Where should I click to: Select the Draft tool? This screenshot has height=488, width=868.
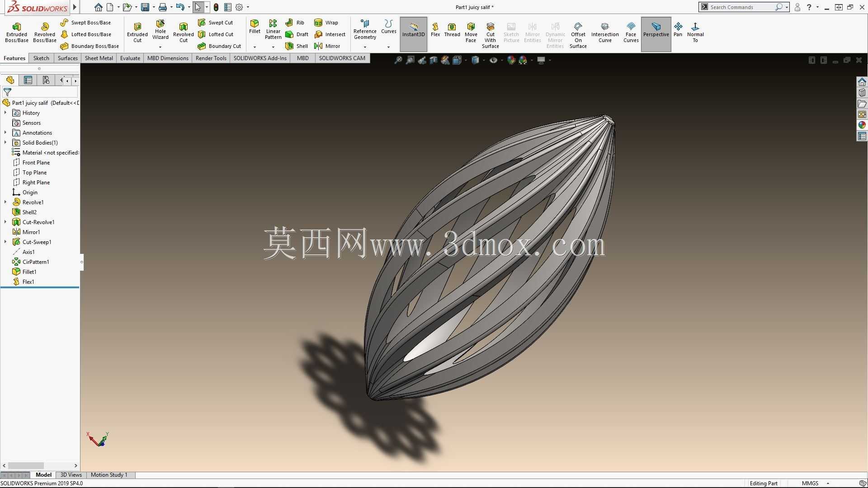coord(297,34)
